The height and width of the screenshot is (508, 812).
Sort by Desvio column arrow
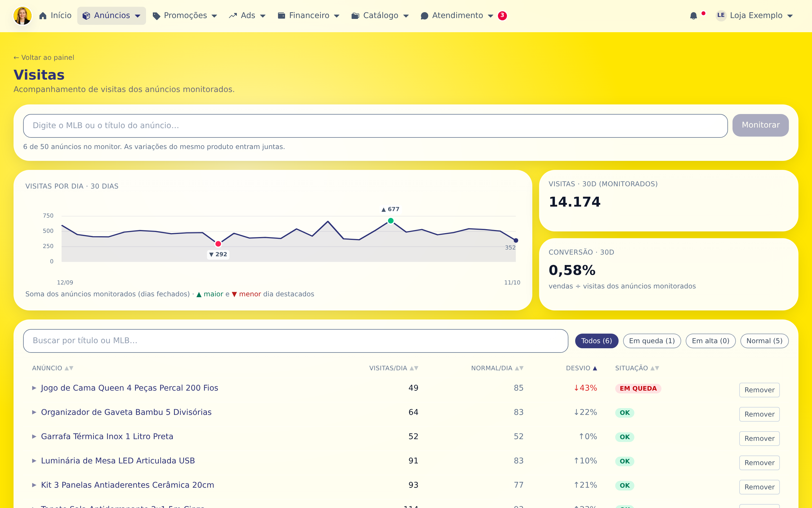coord(595,368)
